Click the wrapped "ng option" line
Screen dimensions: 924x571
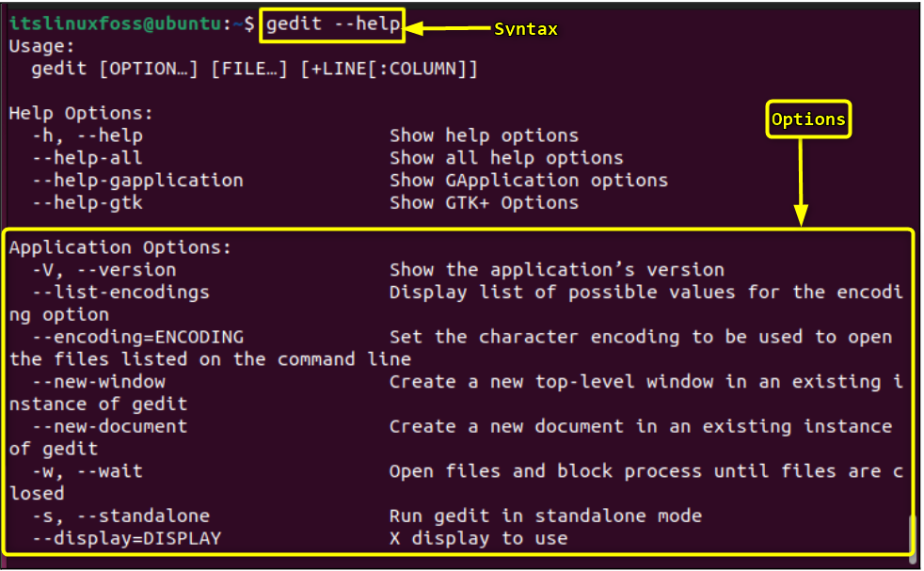[59, 315]
